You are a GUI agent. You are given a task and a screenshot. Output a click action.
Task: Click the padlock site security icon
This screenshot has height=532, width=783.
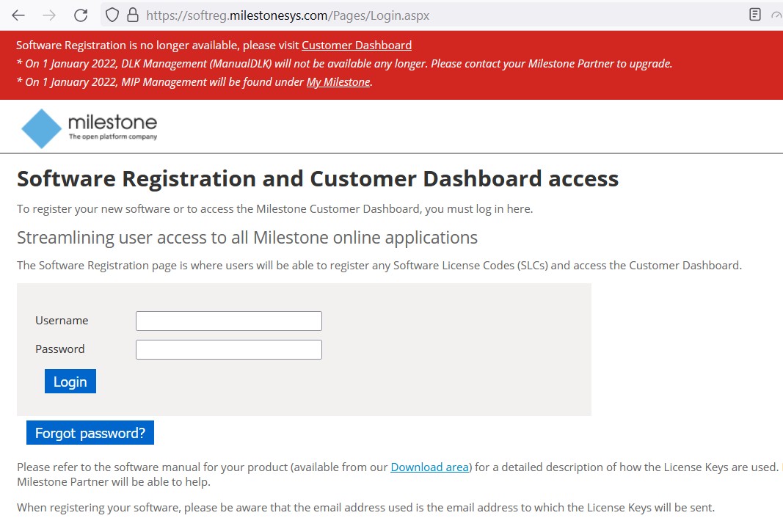132,15
